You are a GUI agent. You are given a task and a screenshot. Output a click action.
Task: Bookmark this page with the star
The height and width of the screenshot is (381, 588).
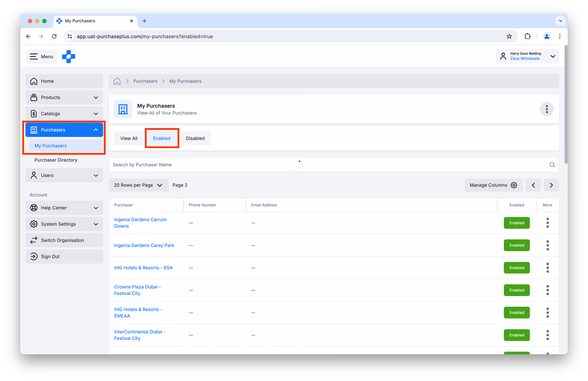coord(509,36)
